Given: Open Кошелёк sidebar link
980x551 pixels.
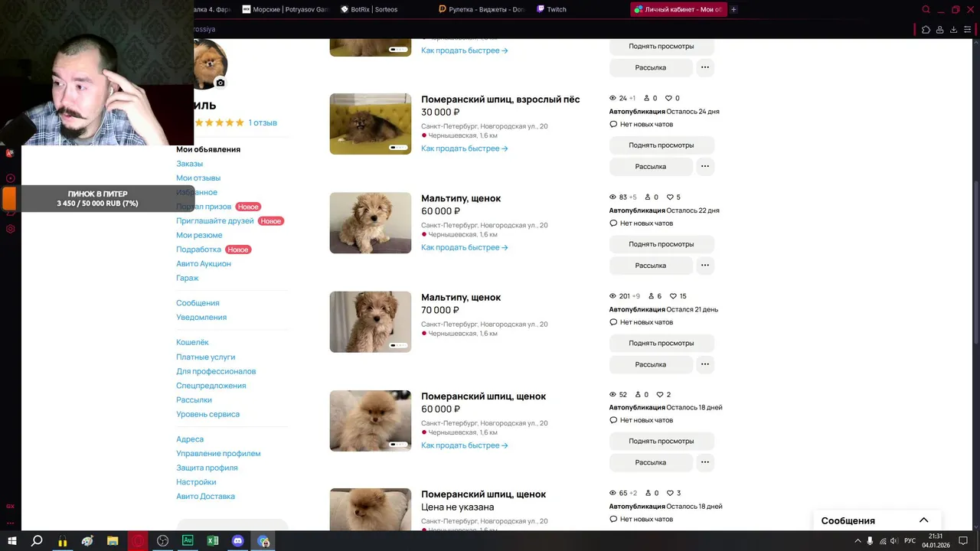Looking at the screenshot, I should tap(192, 342).
